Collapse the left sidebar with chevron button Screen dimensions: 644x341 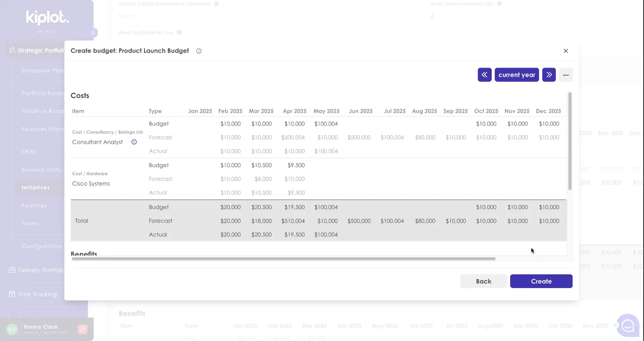[93, 32]
